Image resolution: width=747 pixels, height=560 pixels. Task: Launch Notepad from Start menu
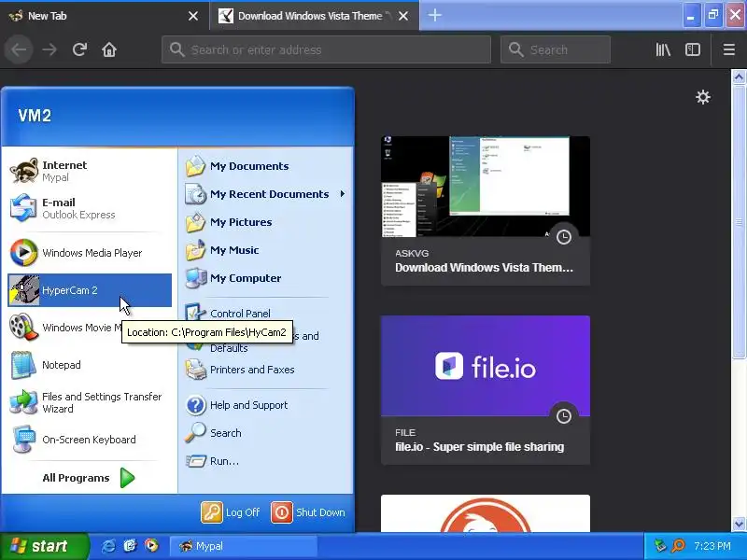(90, 365)
